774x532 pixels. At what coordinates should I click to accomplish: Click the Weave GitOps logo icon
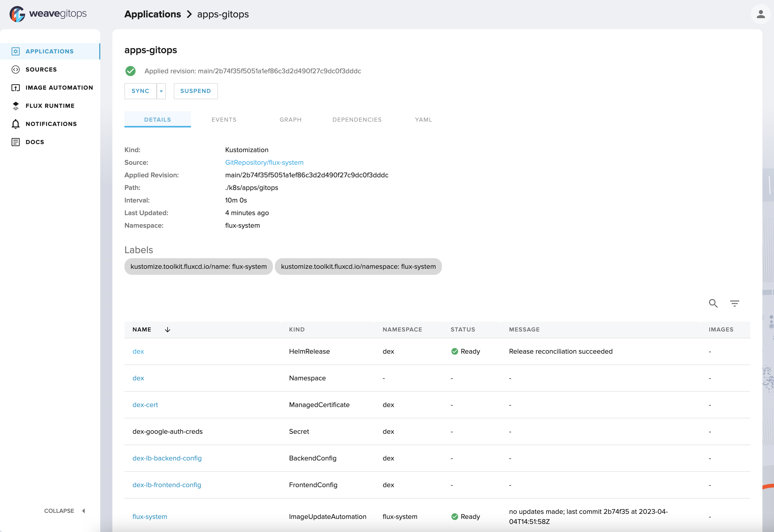(x=17, y=14)
